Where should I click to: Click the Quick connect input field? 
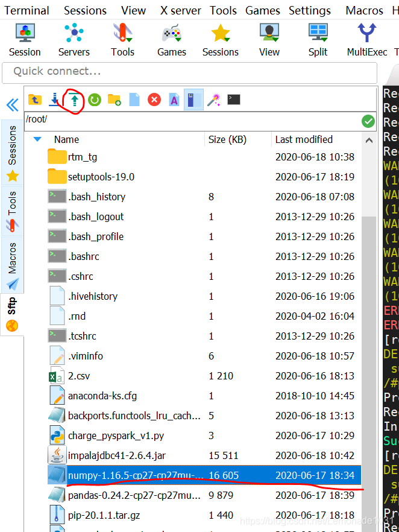tap(189, 72)
